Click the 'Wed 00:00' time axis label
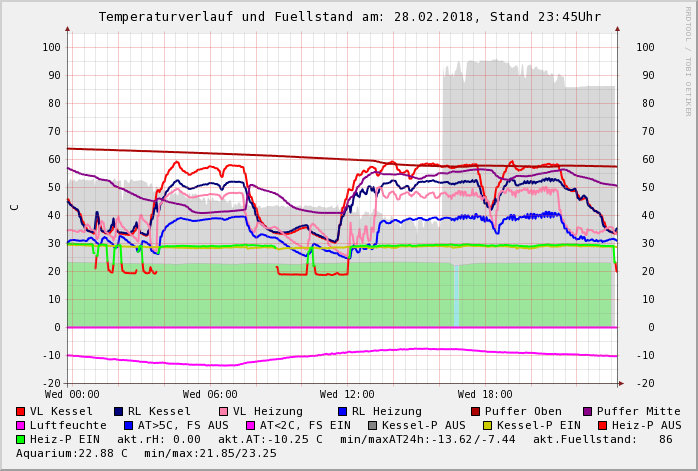 72,394
